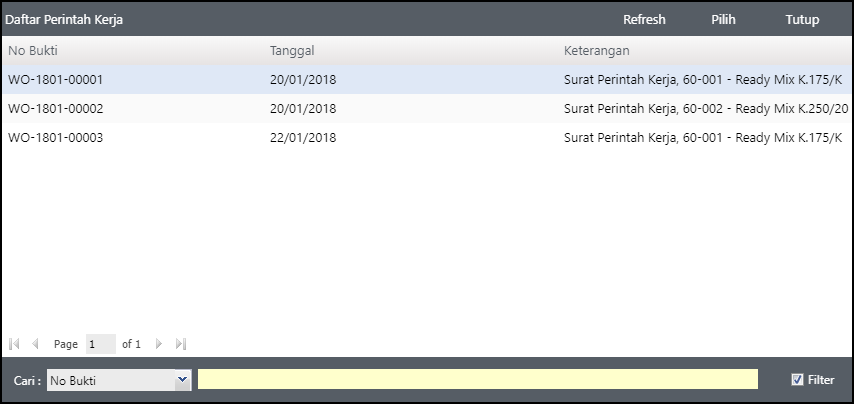Click the Tutup button
Screen dimensions: 854x404
click(x=802, y=20)
